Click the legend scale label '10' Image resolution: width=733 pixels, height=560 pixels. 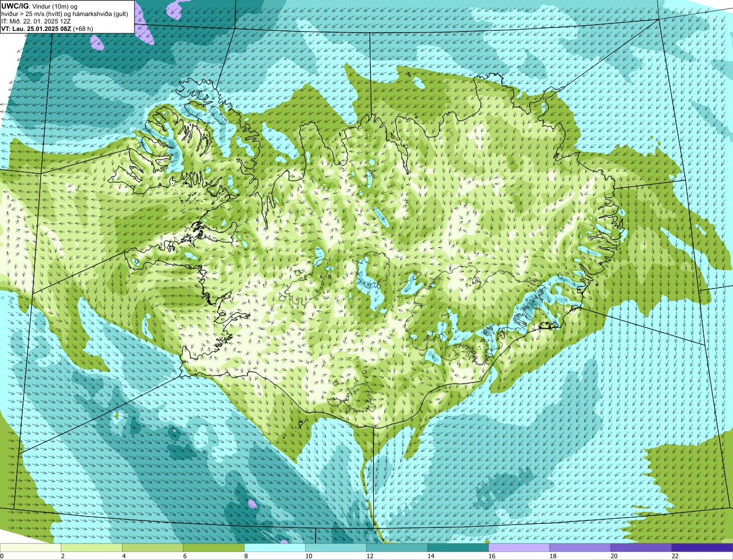pyautogui.click(x=309, y=556)
